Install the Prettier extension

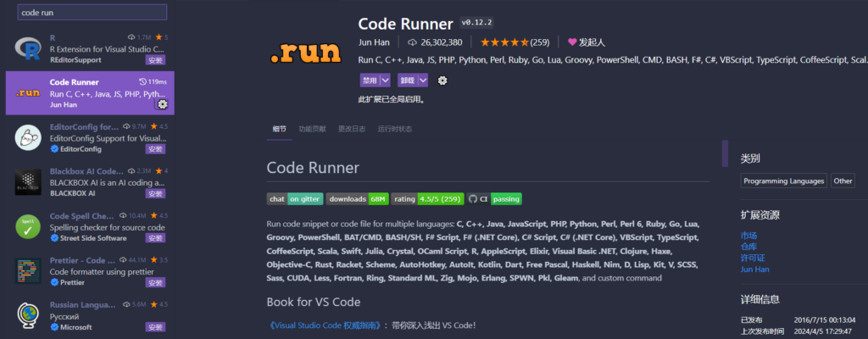pyautogui.click(x=156, y=282)
